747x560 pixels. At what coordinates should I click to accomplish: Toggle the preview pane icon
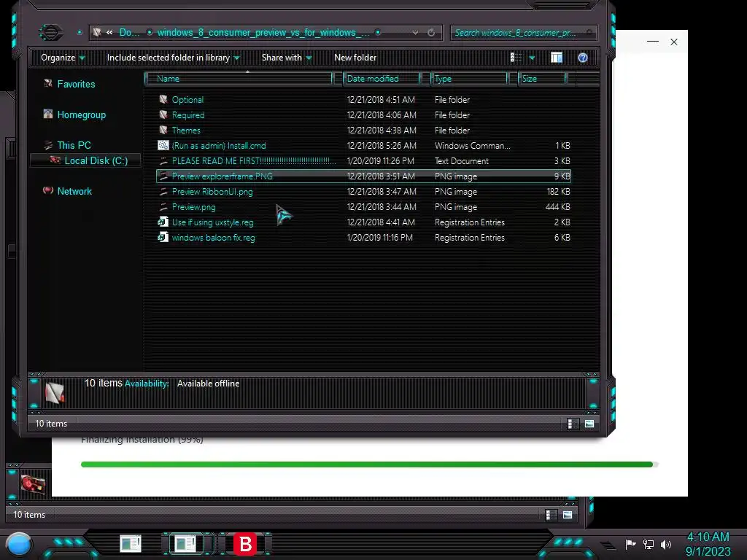coord(557,58)
